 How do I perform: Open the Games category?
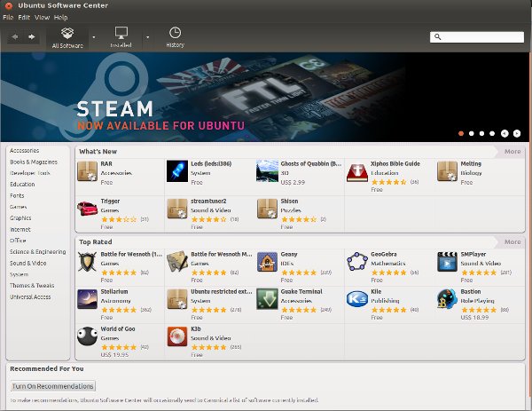(x=19, y=207)
